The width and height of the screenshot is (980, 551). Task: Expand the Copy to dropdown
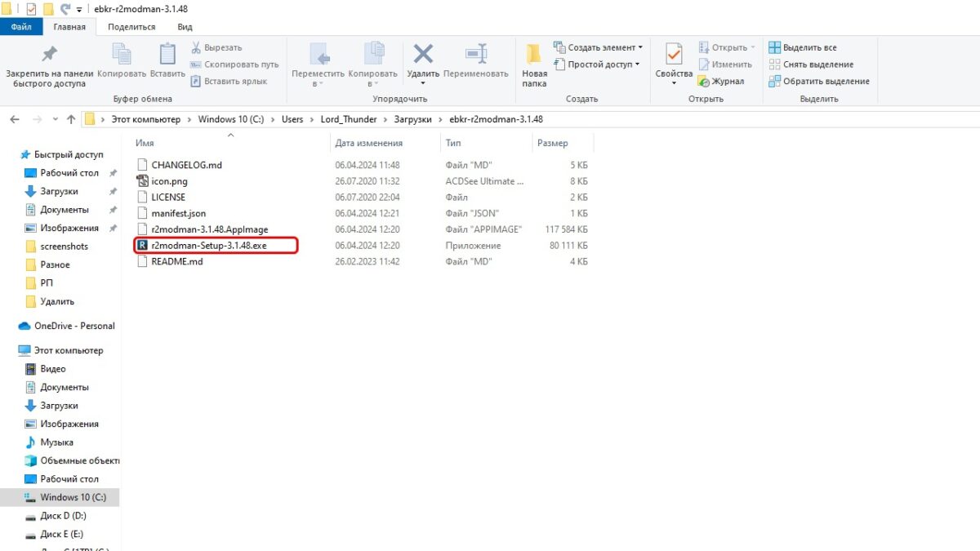point(372,78)
